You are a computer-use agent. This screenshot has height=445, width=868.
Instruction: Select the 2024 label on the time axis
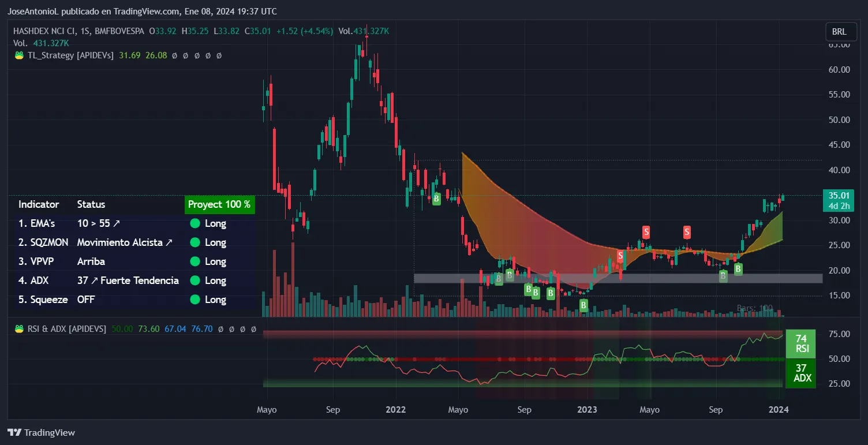click(779, 409)
